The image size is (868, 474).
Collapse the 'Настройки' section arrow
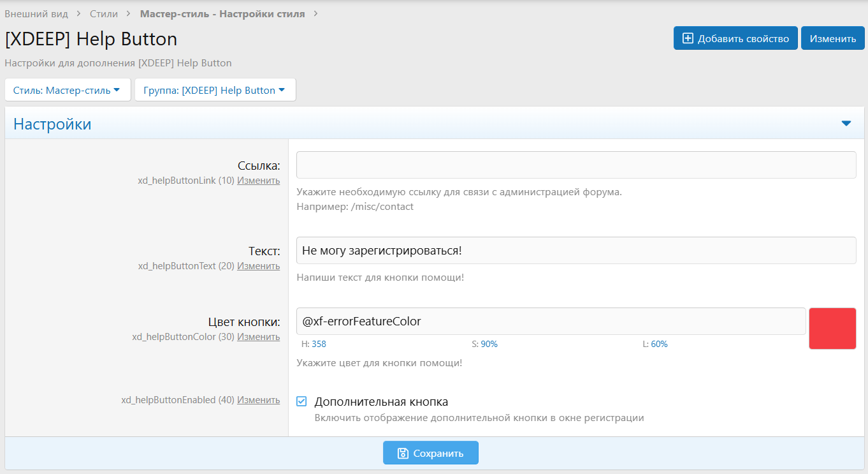(846, 123)
